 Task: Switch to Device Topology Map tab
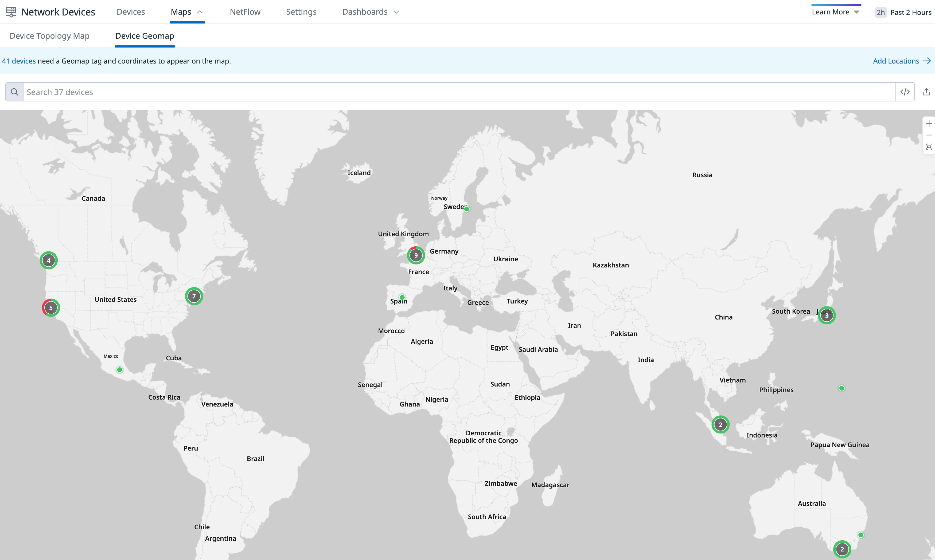point(49,36)
